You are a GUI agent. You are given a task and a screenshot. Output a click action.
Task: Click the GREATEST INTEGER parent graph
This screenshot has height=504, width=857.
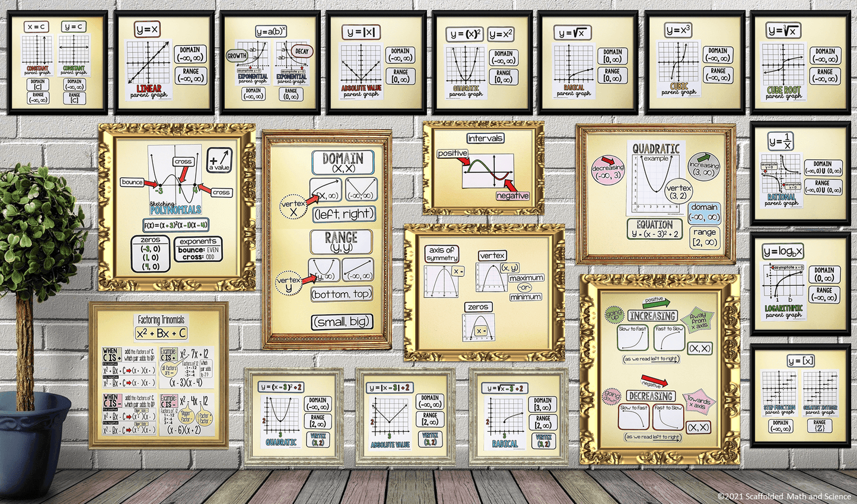click(x=820, y=394)
